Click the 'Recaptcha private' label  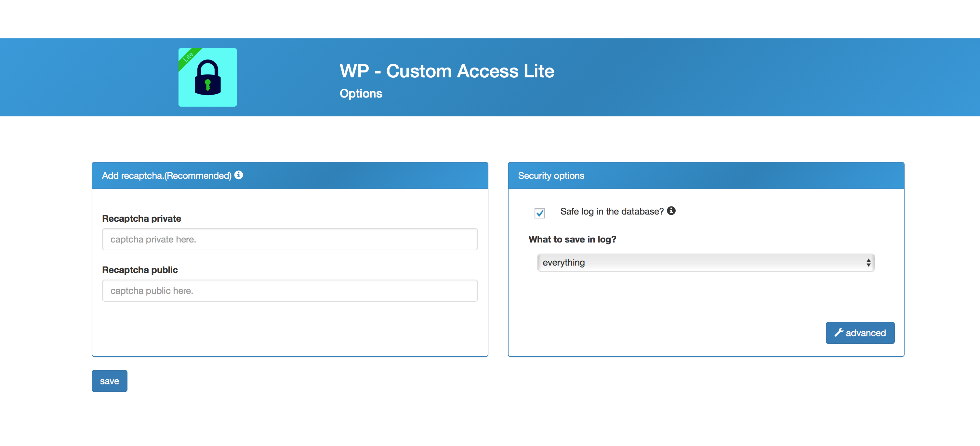point(141,219)
